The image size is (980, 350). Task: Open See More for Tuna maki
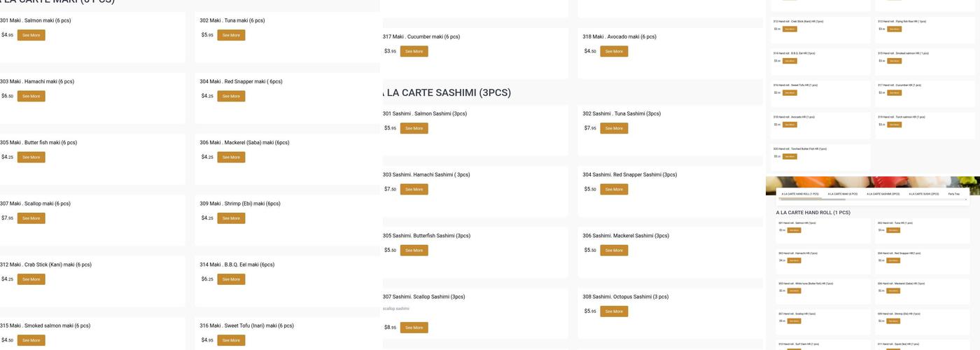(x=231, y=35)
